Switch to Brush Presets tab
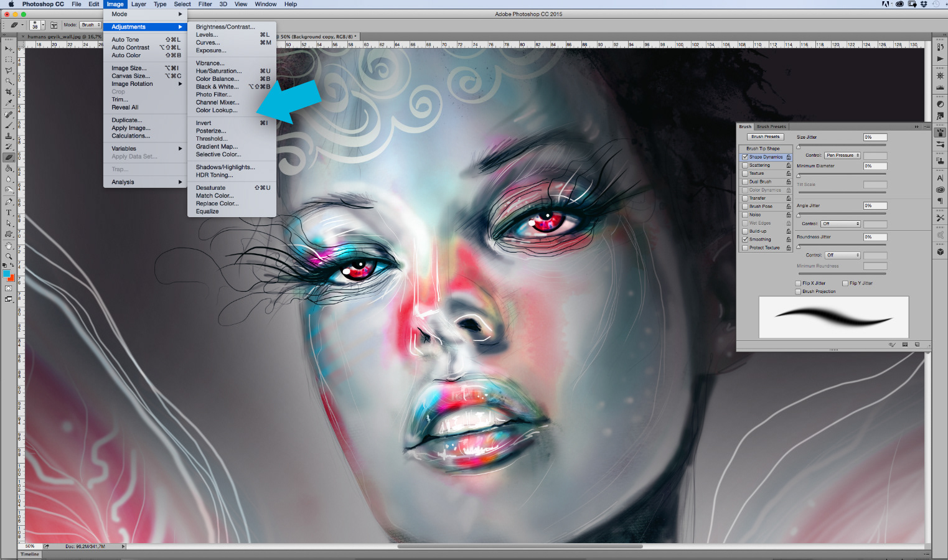 click(x=771, y=127)
